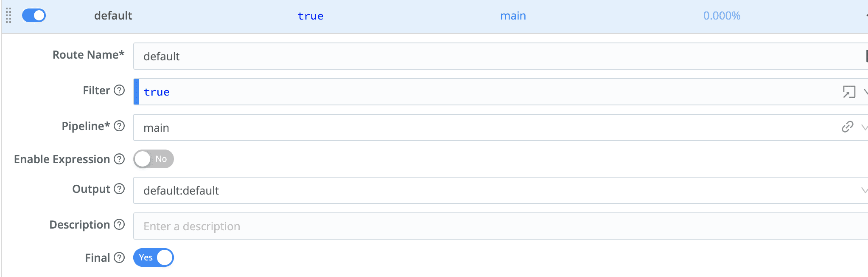Click the Filter help question mark icon
Viewport: 868px width, 277px height.
120,90
